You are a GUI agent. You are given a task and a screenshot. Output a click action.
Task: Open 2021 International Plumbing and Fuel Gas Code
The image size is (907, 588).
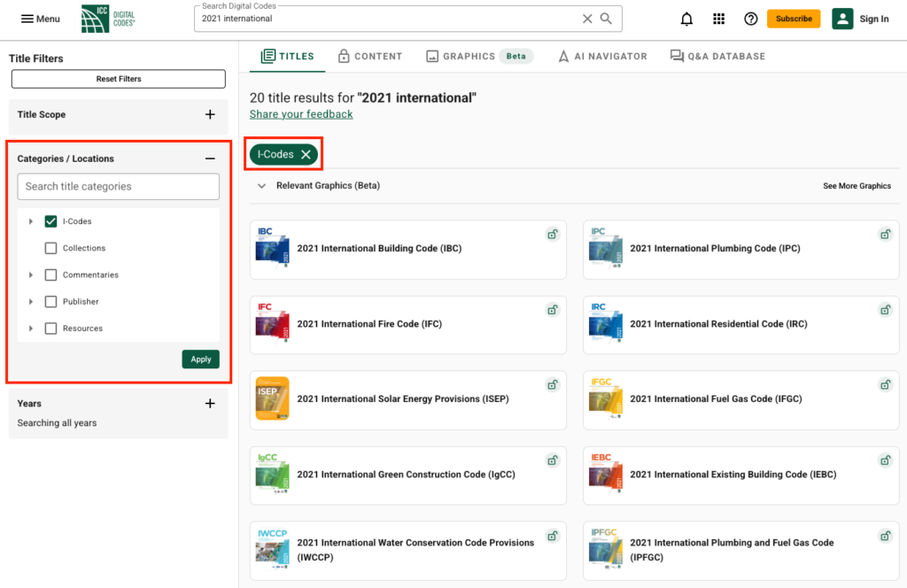coord(732,550)
